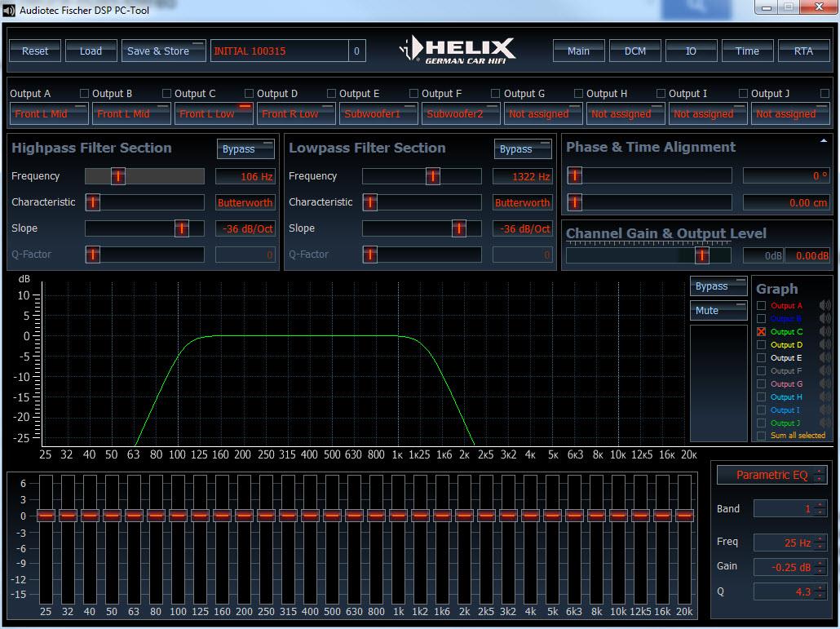Click the Load button

(91, 51)
